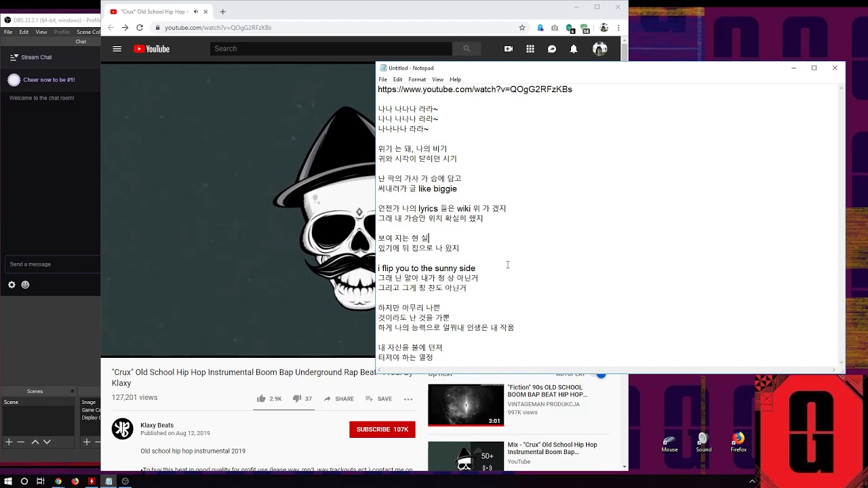Mute tab via speaker icon on tab
Screen dimensions: 868x488
point(196,12)
